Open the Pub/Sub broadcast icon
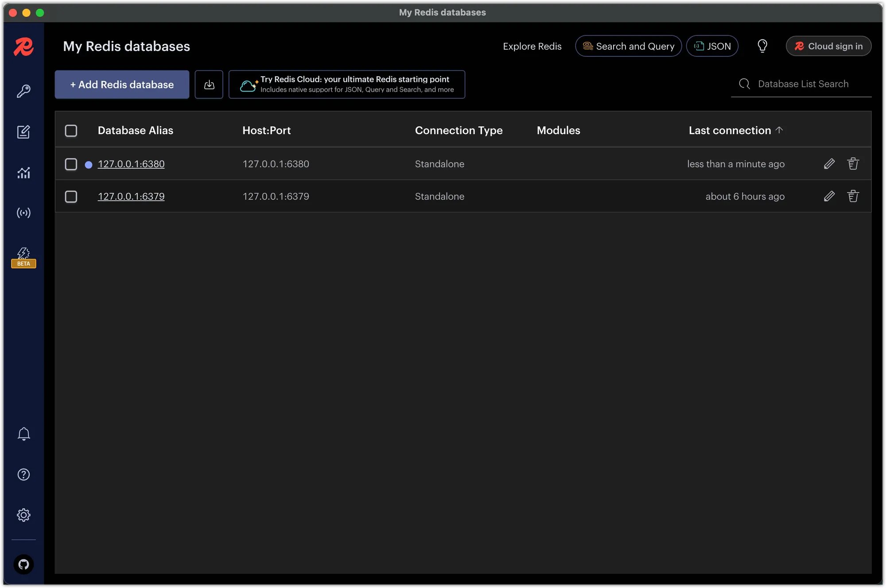This screenshot has width=886, height=588. (23, 213)
